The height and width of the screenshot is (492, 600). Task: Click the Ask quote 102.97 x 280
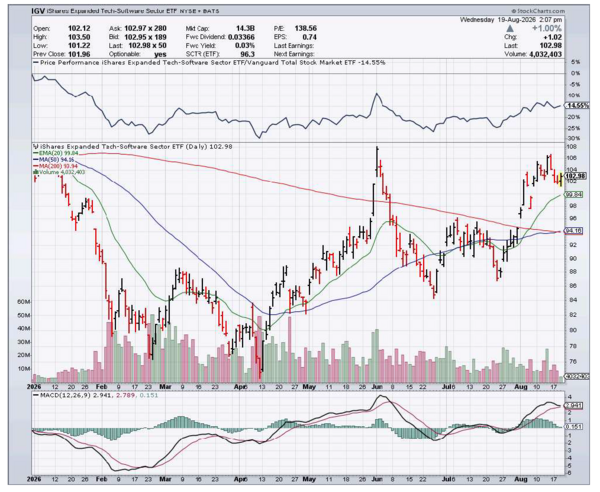tap(145, 28)
